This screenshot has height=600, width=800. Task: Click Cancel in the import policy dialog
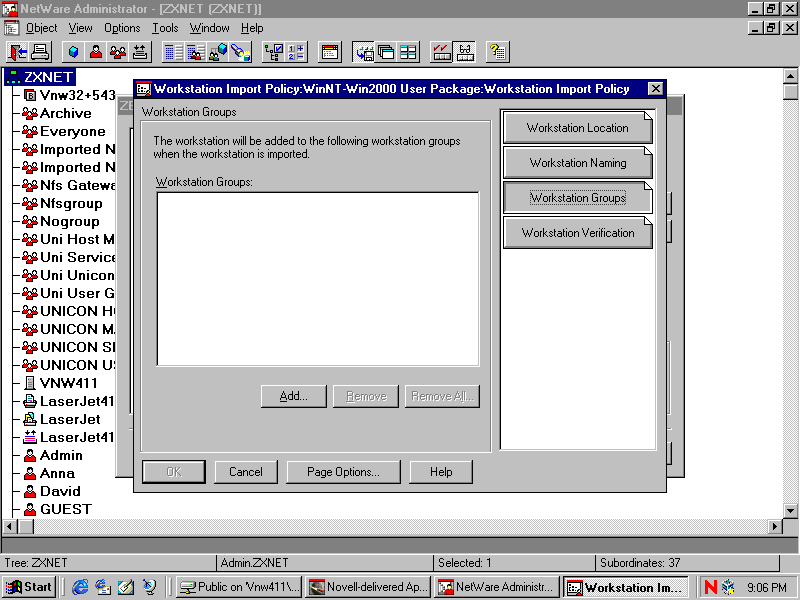point(246,472)
